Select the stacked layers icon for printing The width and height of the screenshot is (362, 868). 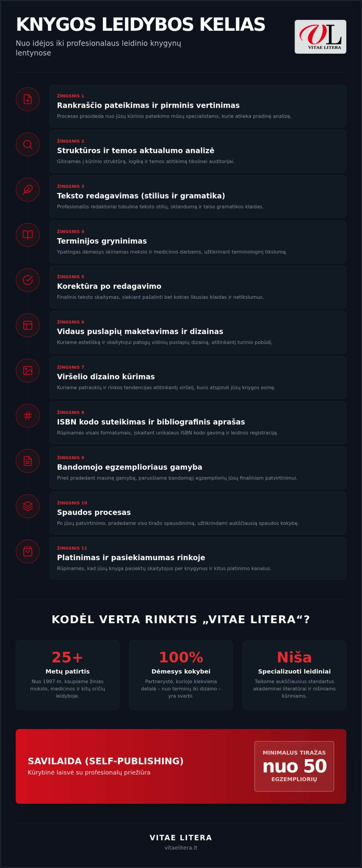pyautogui.click(x=28, y=506)
